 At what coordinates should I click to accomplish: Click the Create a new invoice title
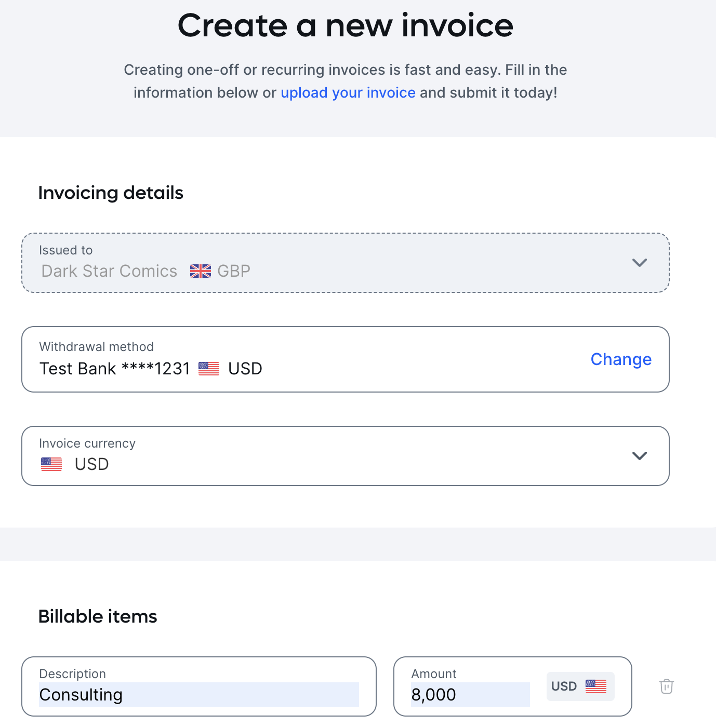pos(346,25)
